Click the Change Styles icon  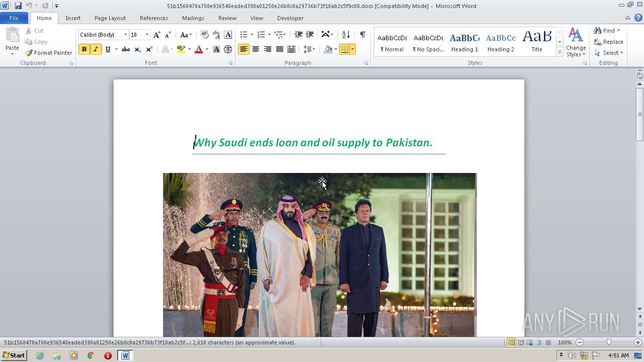point(576,42)
